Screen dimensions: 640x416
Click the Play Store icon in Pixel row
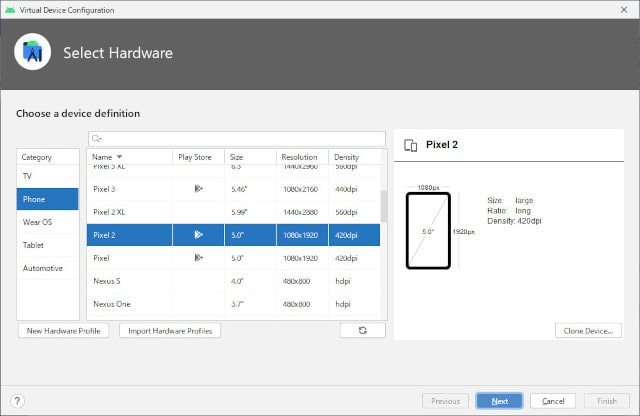[x=198, y=258]
